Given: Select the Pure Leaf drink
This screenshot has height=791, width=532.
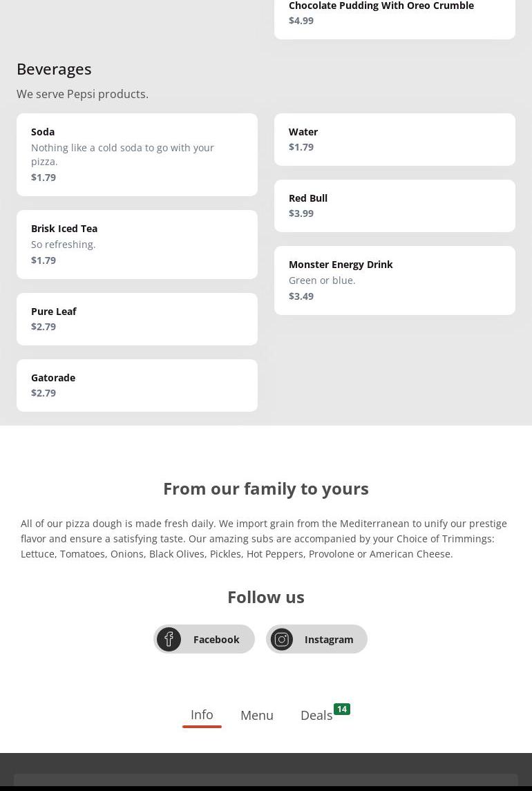Looking at the screenshot, I should pos(137,318).
